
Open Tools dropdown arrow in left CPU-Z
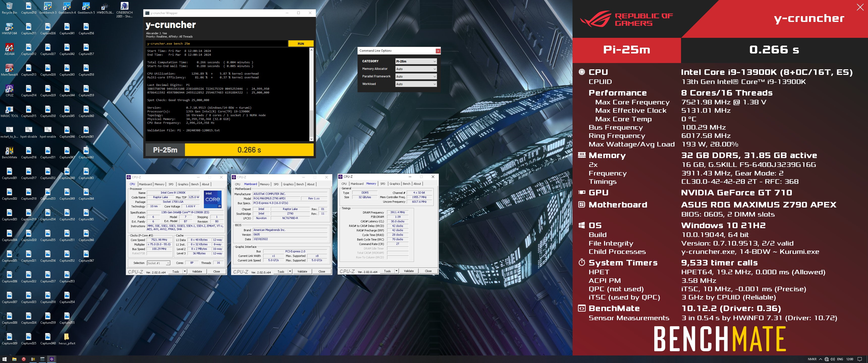click(x=185, y=271)
